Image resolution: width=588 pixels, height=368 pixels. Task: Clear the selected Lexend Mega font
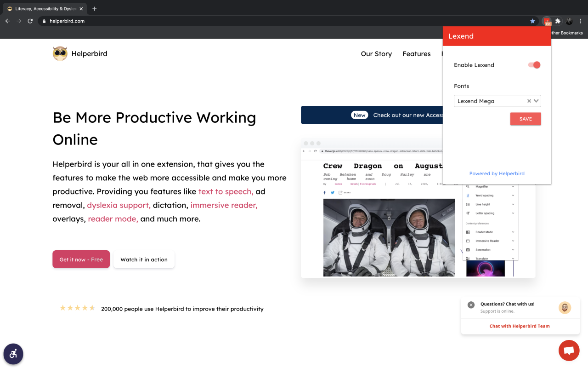click(x=529, y=101)
